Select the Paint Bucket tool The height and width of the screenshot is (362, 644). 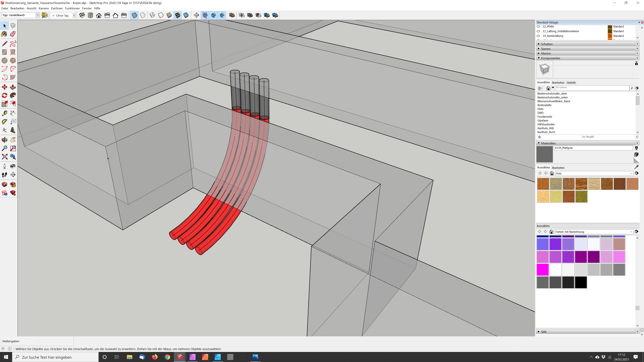[4, 34]
